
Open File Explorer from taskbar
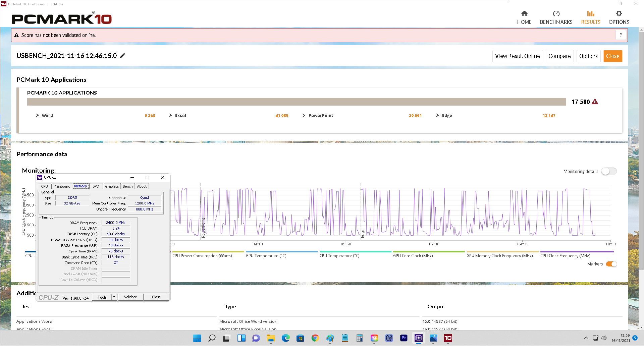271,338
